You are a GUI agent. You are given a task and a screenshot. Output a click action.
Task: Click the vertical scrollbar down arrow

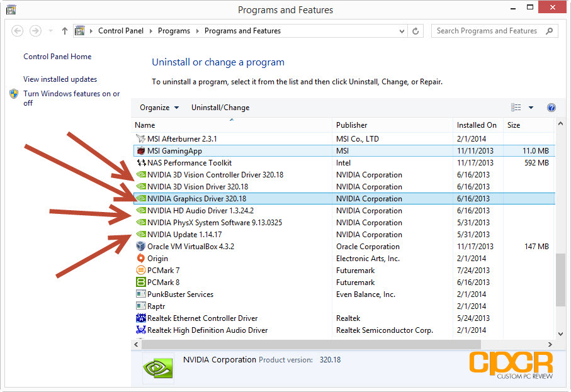pos(560,333)
